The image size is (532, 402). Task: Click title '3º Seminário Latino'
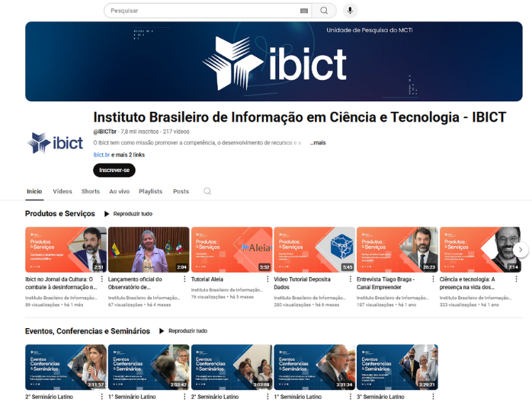click(380, 397)
